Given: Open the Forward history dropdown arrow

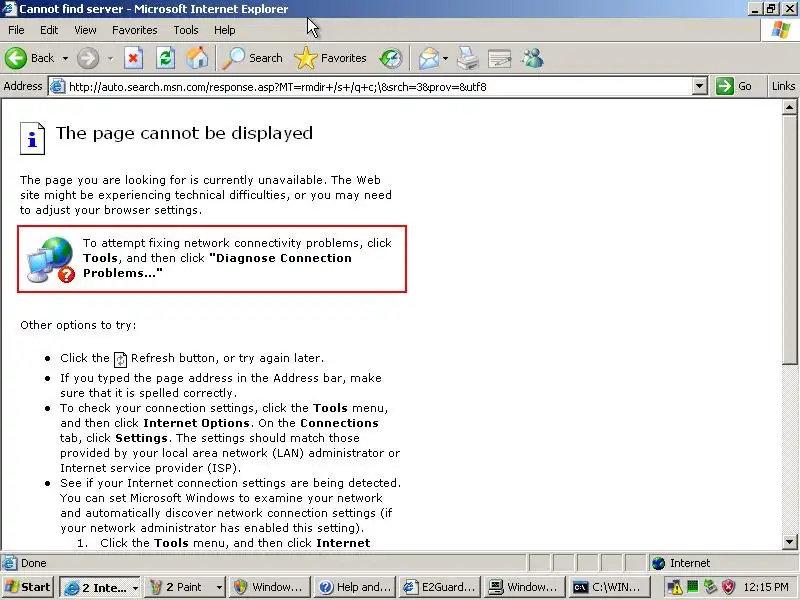Looking at the screenshot, I should click(111, 59).
